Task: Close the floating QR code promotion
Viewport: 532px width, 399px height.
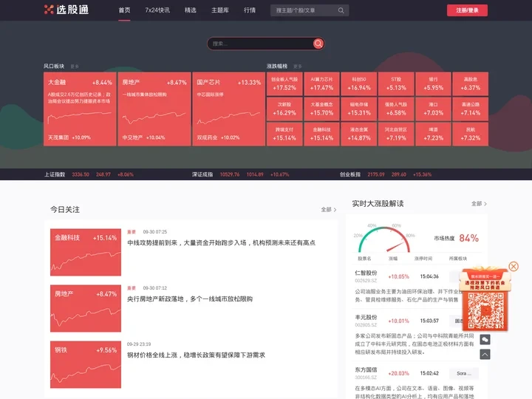Action: [514, 266]
